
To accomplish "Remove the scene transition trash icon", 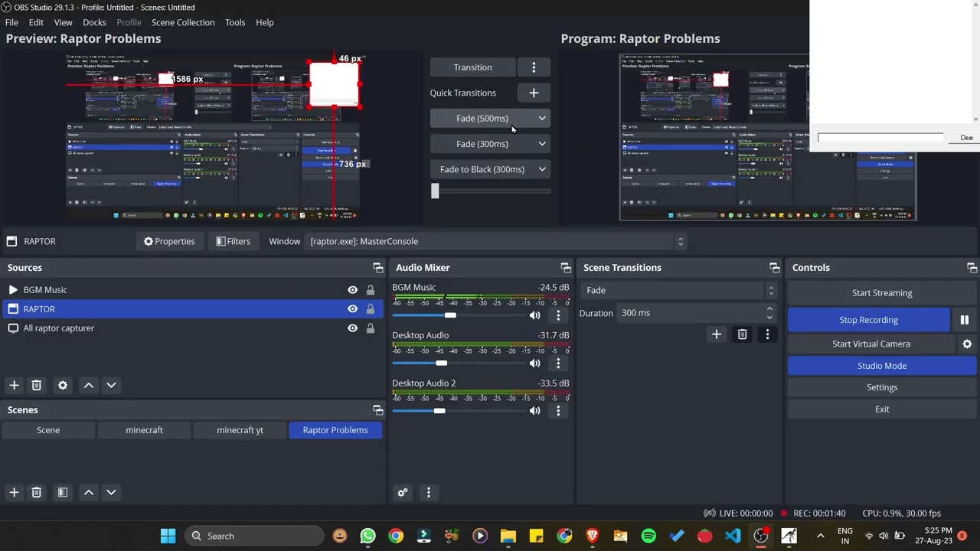I will coord(742,334).
